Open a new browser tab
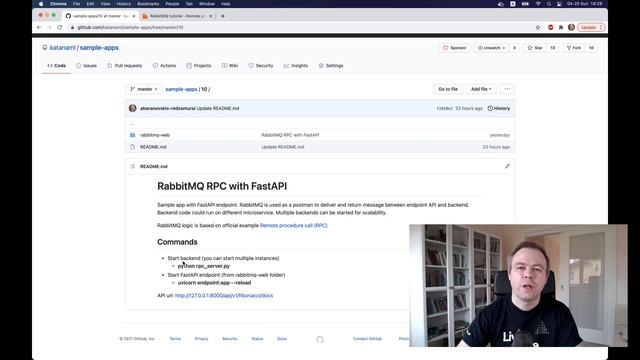This screenshot has height=360, width=640. 223,16
